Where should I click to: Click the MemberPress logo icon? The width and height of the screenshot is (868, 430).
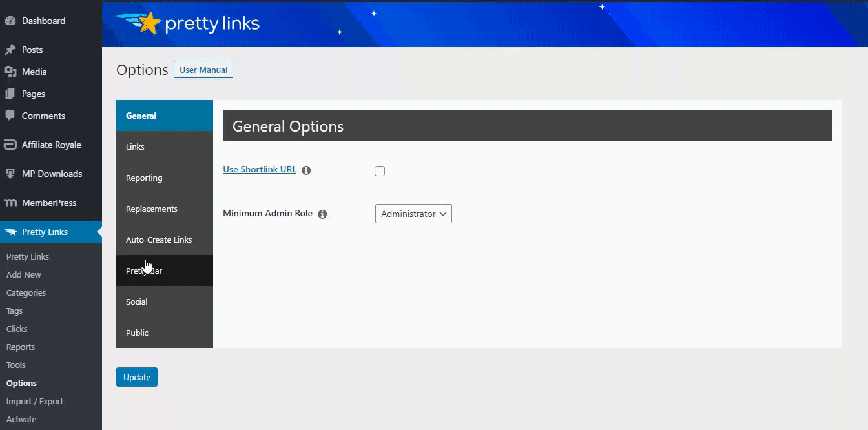(x=10, y=203)
